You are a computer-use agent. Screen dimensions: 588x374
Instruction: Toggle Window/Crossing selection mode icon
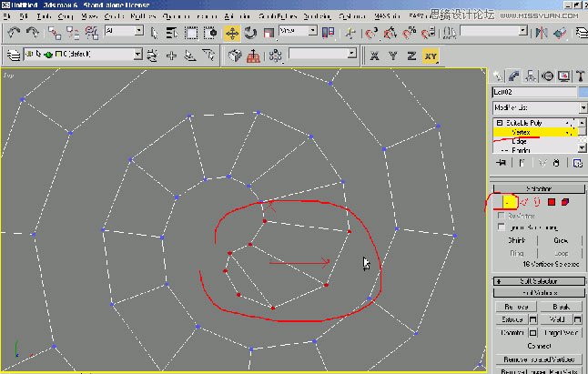[210, 33]
